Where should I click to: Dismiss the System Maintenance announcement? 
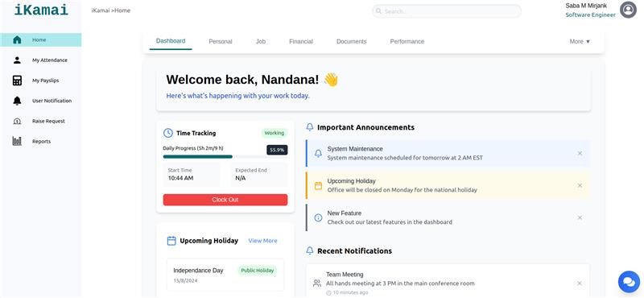click(580, 153)
